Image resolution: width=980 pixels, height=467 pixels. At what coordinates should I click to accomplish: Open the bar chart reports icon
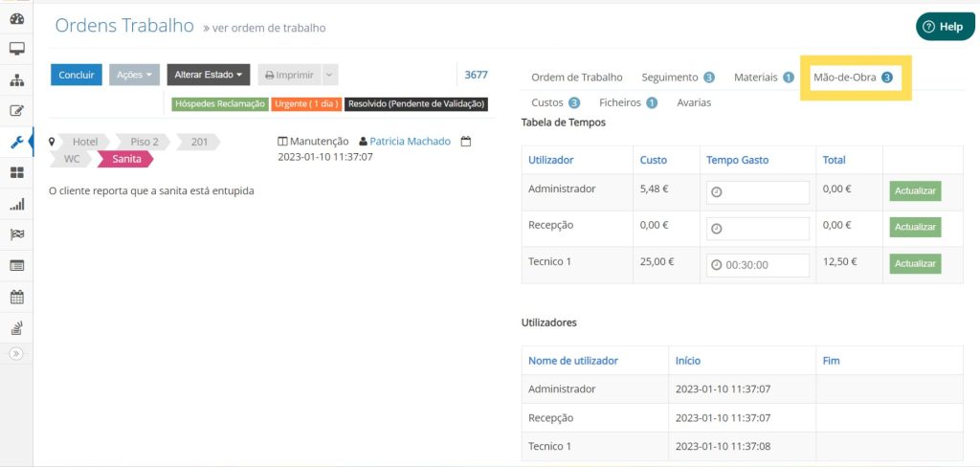pyautogui.click(x=16, y=204)
